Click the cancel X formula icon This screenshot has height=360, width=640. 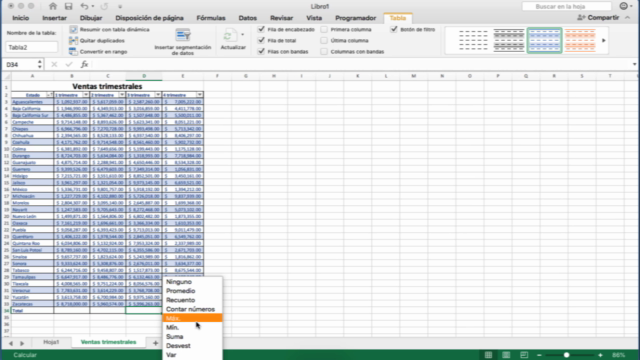click(x=54, y=64)
